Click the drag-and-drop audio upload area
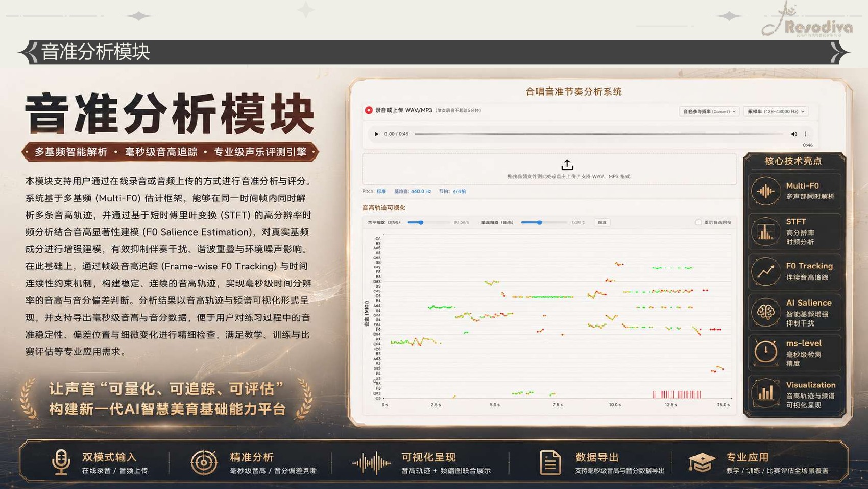The image size is (868, 489). (x=549, y=169)
